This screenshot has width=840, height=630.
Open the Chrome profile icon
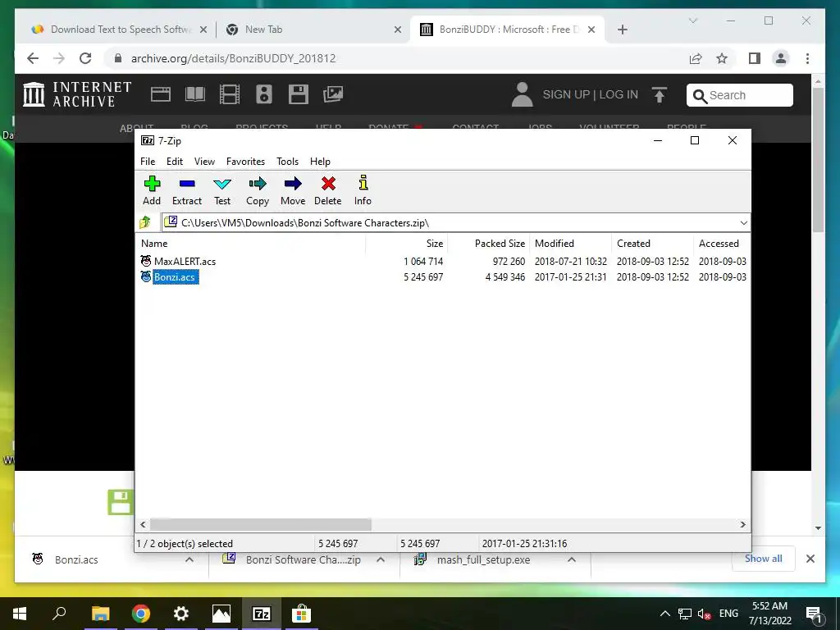click(x=781, y=58)
